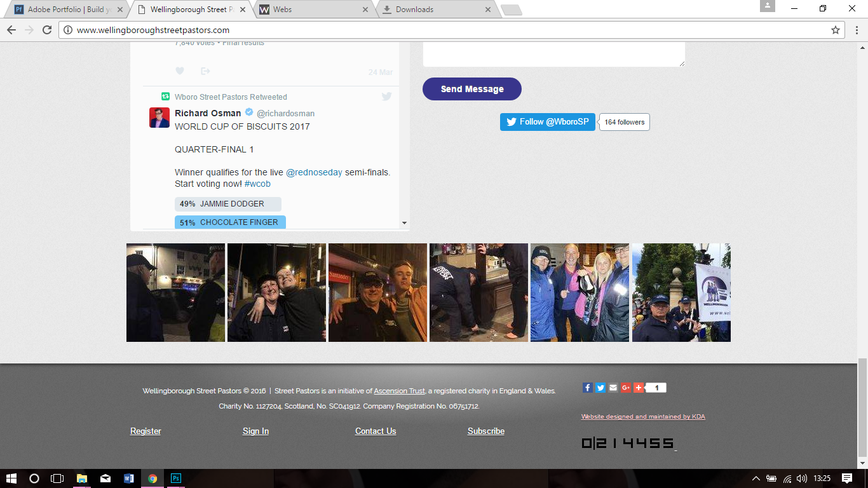This screenshot has width=868, height=488.
Task: Open the photo of a pastor picking up litter
Action: click(478, 292)
